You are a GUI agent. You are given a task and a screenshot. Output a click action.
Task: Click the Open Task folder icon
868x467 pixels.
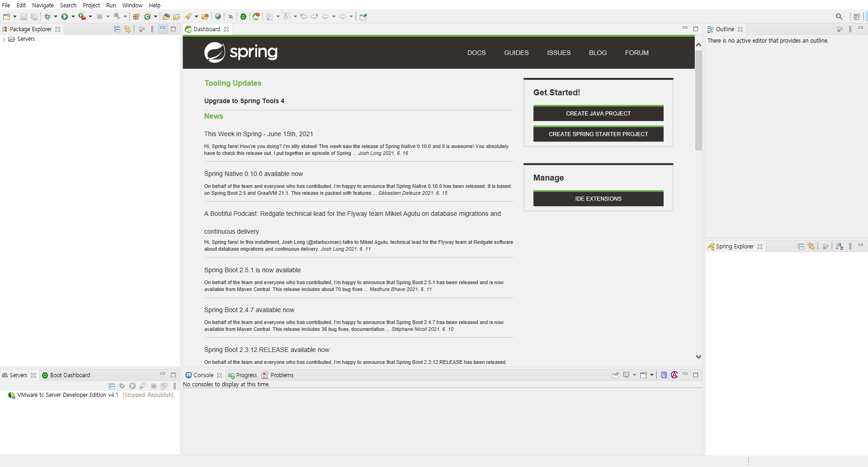point(176,16)
